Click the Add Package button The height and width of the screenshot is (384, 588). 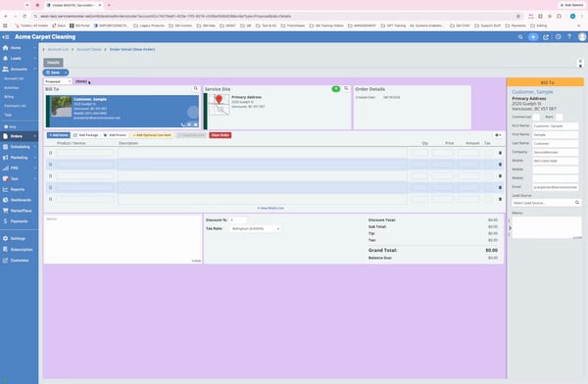point(85,135)
